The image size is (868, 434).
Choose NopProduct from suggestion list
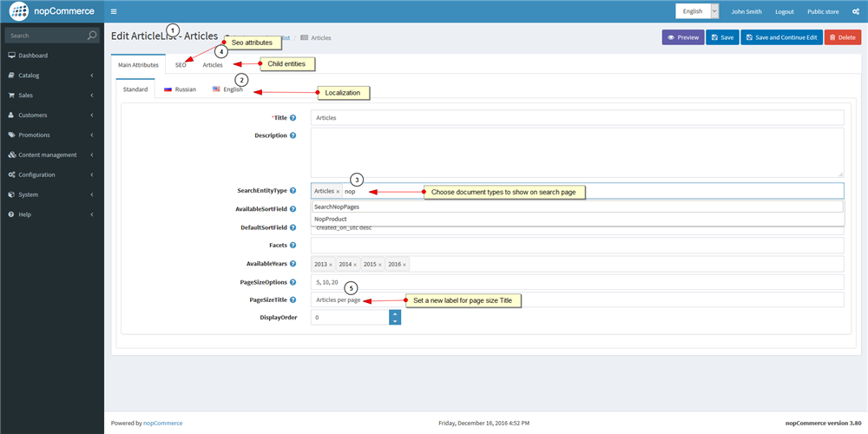pyautogui.click(x=577, y=220)
